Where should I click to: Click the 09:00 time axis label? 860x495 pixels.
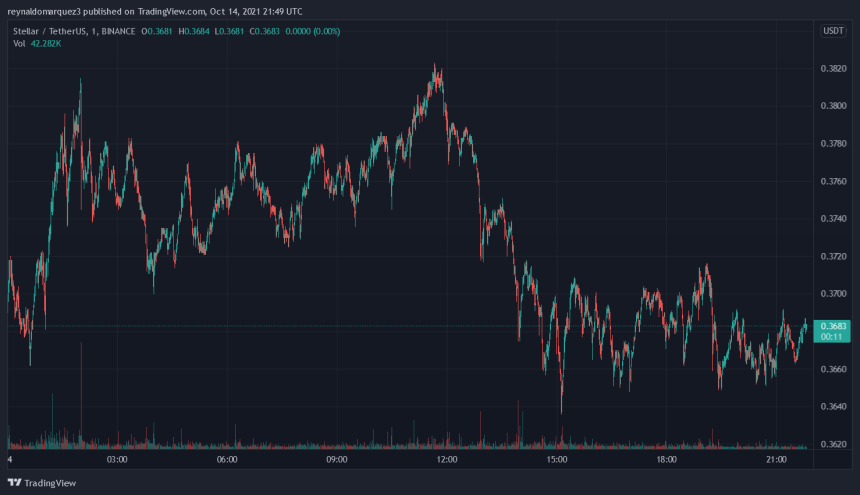[x=337, y=460]
